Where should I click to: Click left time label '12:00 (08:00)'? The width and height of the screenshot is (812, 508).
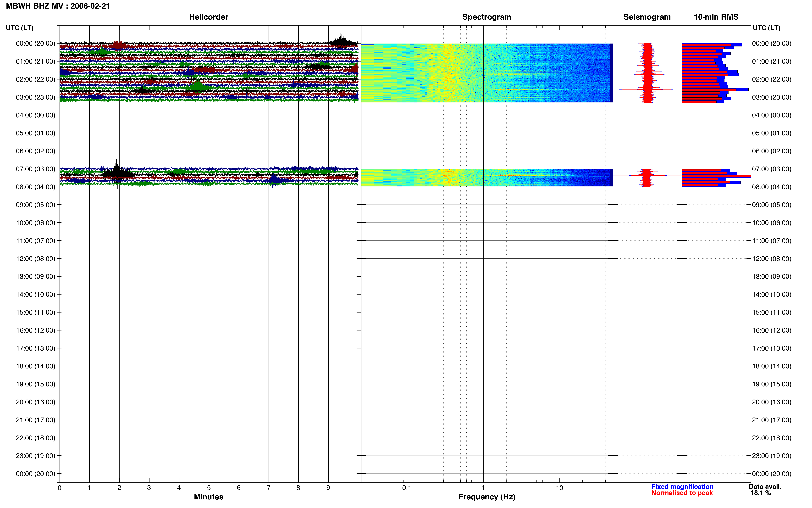click(35, 259)
